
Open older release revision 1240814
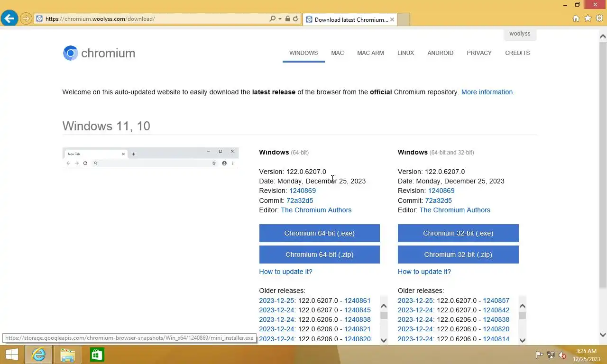pyautogui.click(x=496, y=339)
